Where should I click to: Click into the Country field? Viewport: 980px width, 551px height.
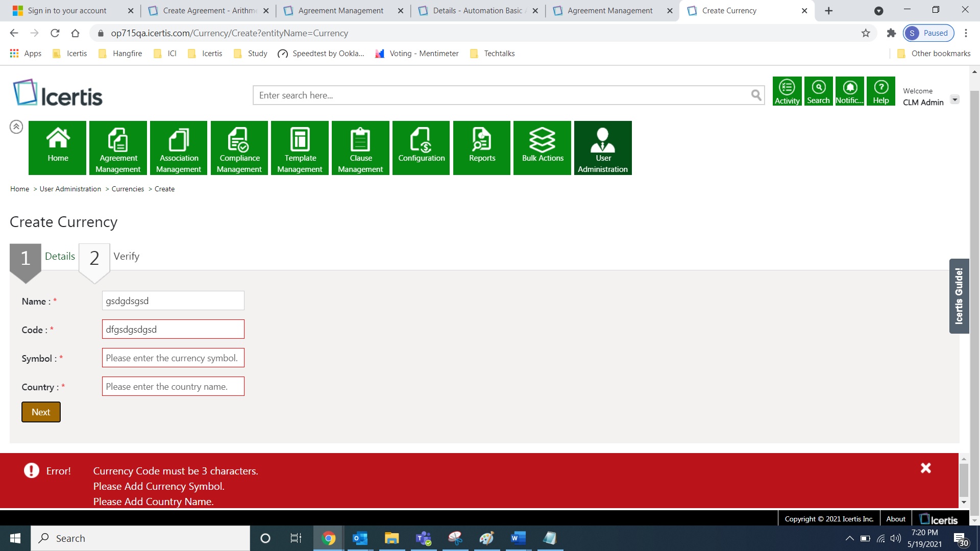point(173,387)
